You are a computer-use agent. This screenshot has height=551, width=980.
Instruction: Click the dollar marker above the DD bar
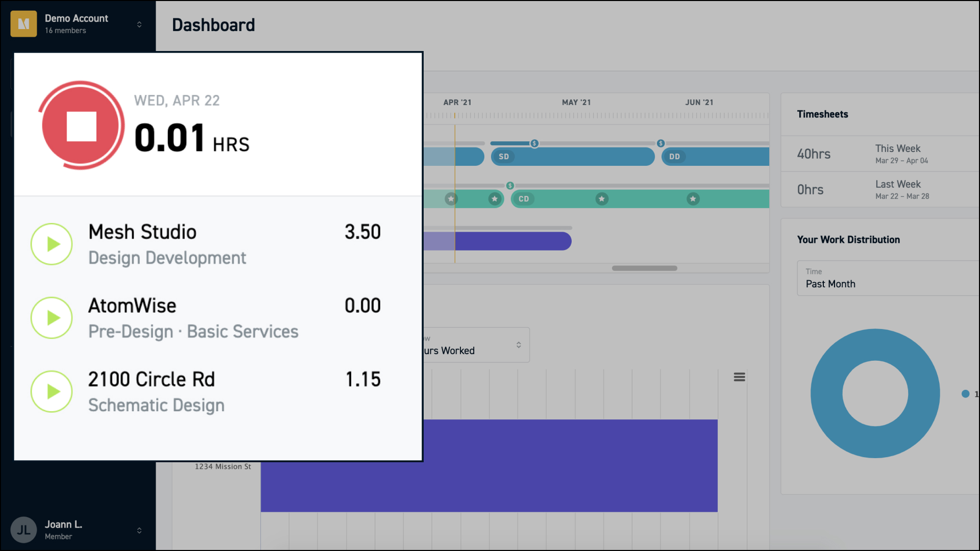click(660, 143)
